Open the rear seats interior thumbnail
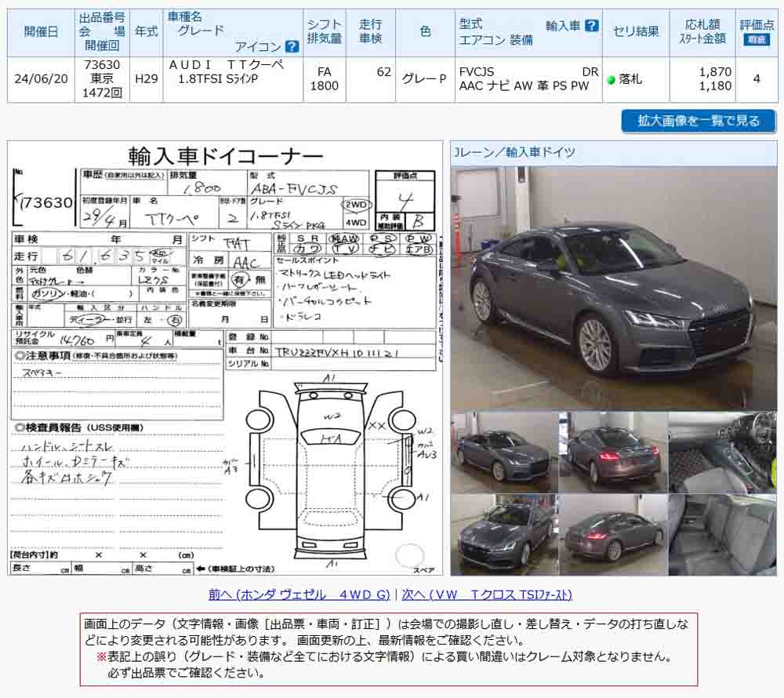Screen dimensions: 784x698 click(723, 535)
